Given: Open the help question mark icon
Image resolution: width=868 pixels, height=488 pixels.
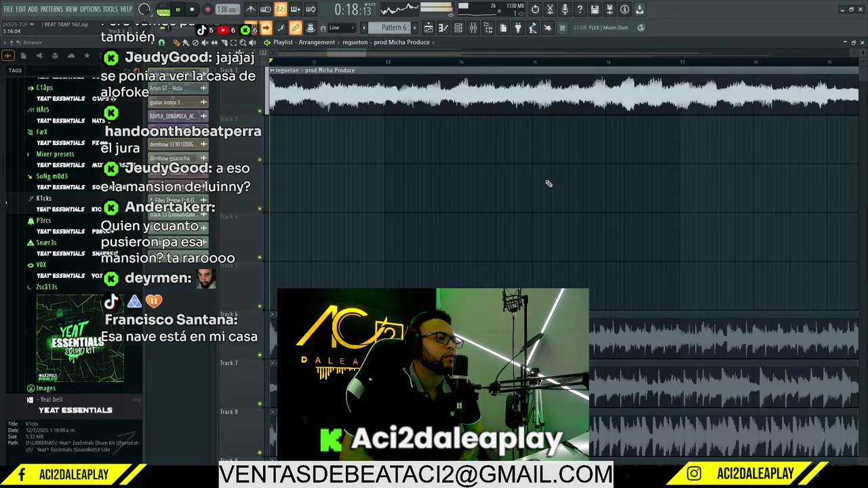Looking at the screenshot, I should click(x=580, y=9).
